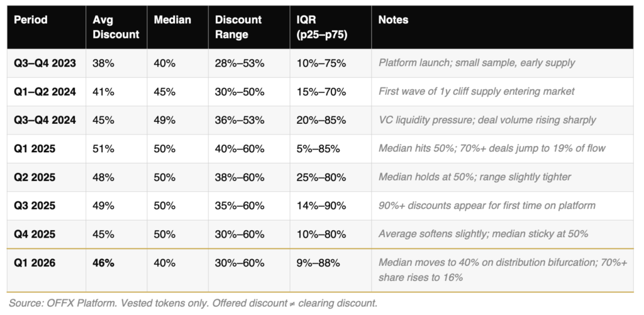Select the Q3–Q4 2024 row label
Screen dimensions: 644x315
pos(45,120)
